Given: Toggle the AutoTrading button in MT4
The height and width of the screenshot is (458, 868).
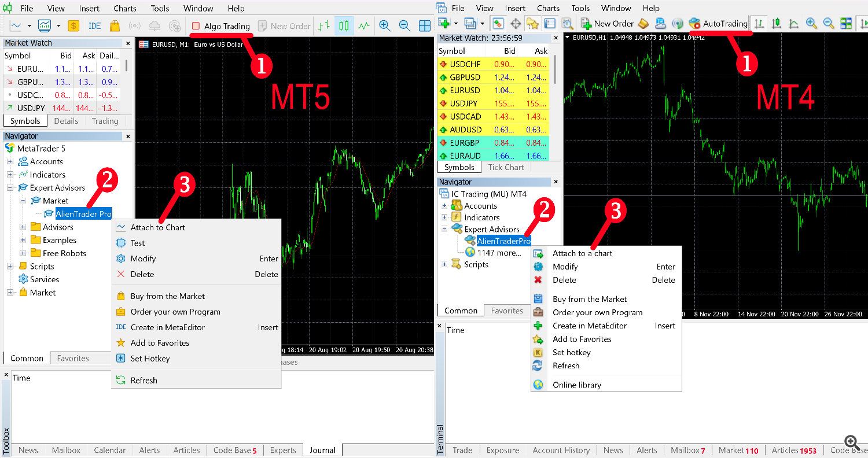Looking at the screenshot, I should tap(718, 24).
